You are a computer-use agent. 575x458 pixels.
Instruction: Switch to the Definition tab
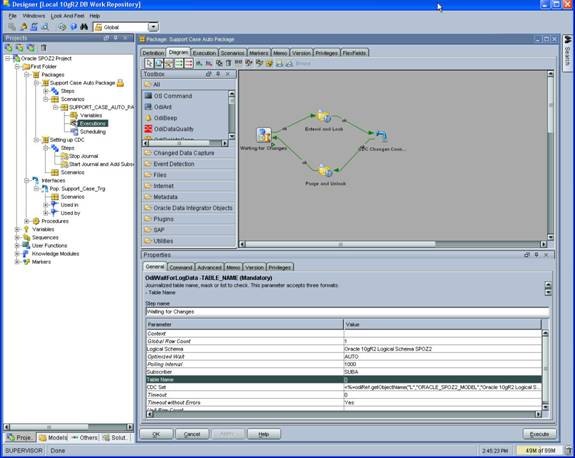pyautogui.click(x=153, y=53)
